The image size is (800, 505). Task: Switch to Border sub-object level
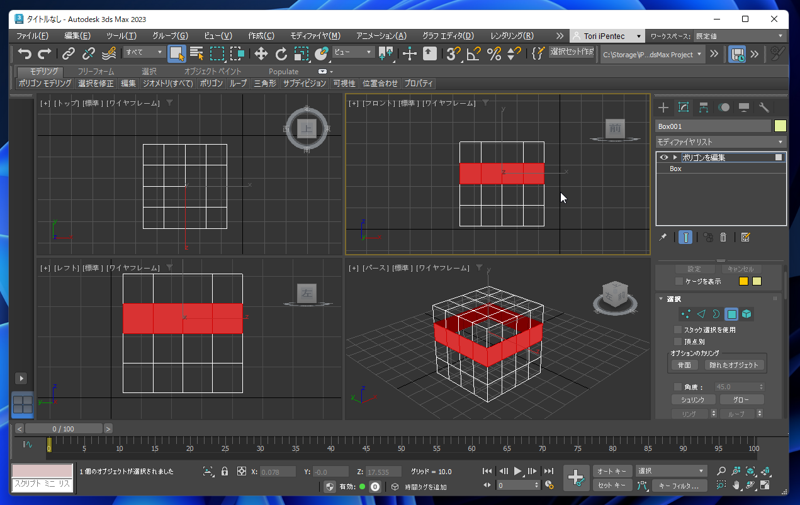click(716, 314)
